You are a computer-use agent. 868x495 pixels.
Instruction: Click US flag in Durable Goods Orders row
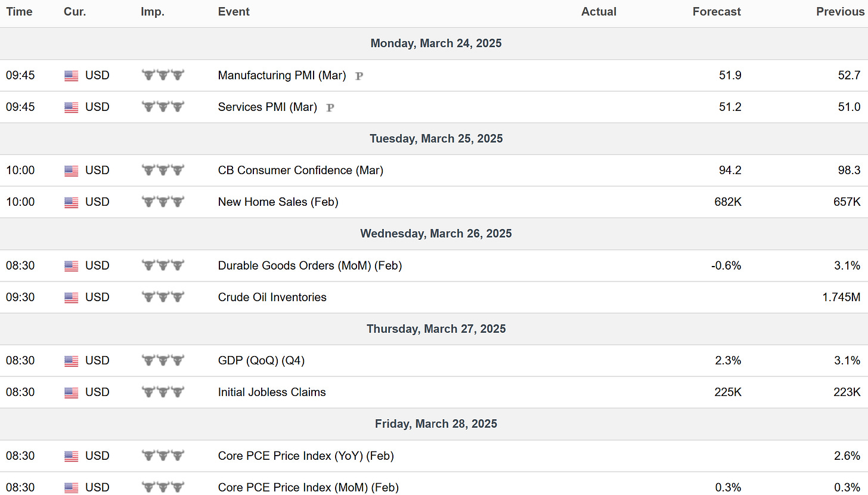tap(72, 266)
